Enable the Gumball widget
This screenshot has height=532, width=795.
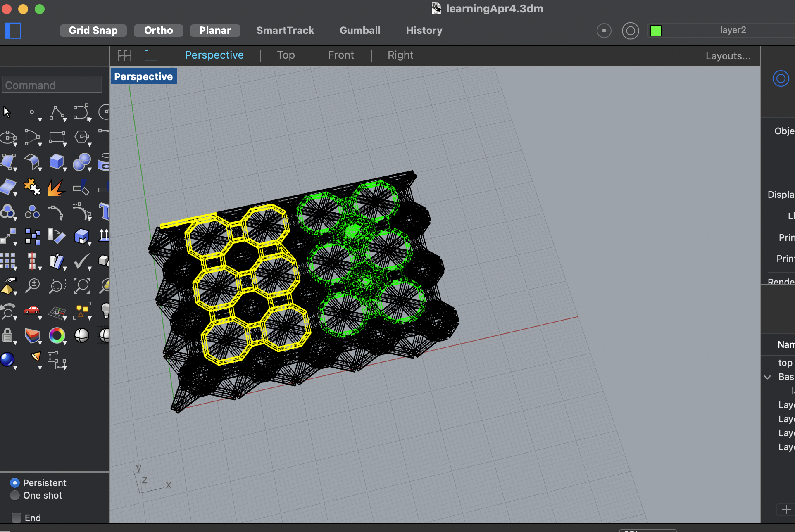pyautogui.click(x=360, y=31)
